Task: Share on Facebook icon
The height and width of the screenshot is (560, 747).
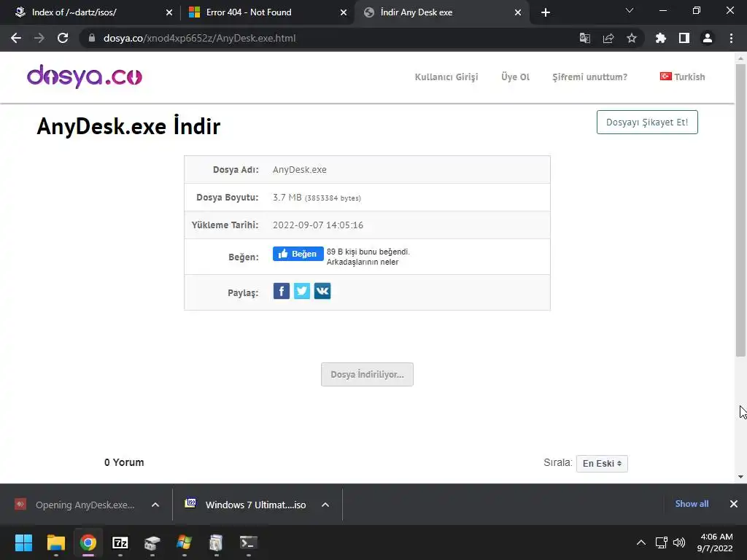Action: tap(282, 291)
